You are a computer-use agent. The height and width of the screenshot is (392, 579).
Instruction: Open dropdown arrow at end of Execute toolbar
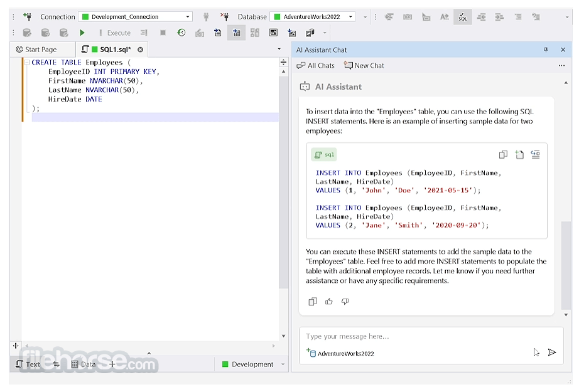pyautogui.click(x=325, y=33)
